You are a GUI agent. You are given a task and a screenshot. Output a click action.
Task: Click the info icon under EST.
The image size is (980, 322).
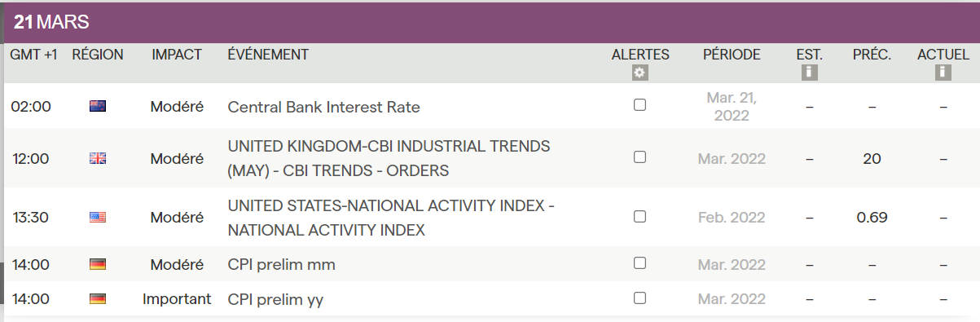pyautogui.click(x=809, y=73)
